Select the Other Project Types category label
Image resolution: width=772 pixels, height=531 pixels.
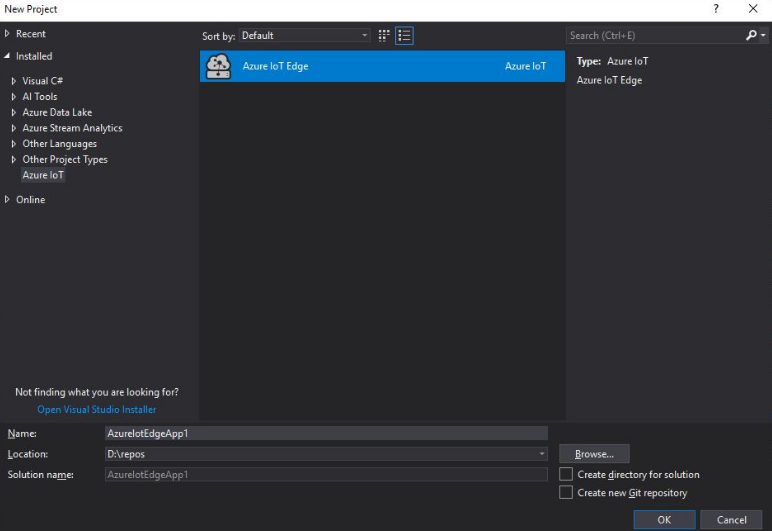coord(65,159)
